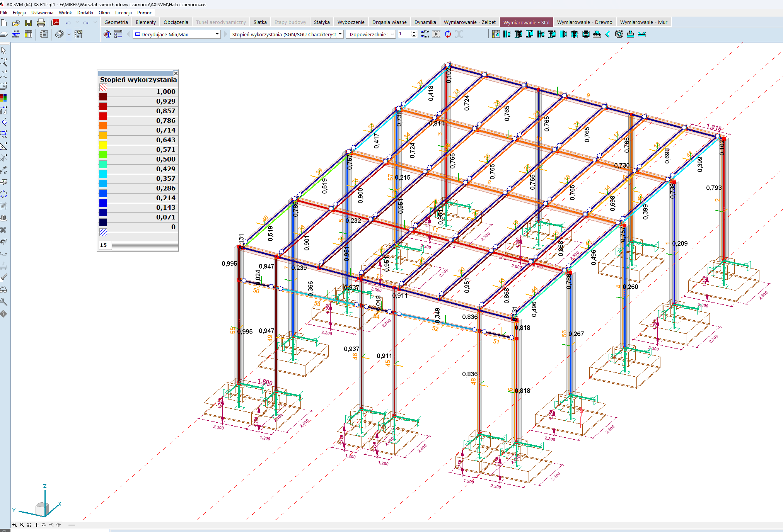Click the blue-red refresh arrows icon
This screenshot has height=532, width=783.
(x=448, y=34)
